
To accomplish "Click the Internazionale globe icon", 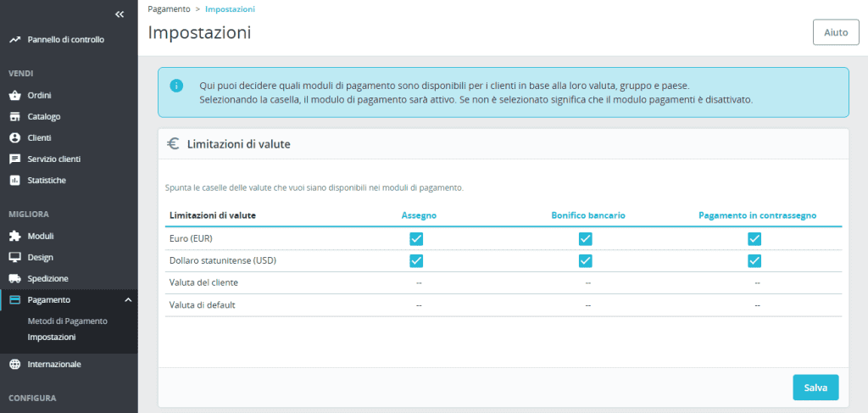I will click(x=15, y=365).
